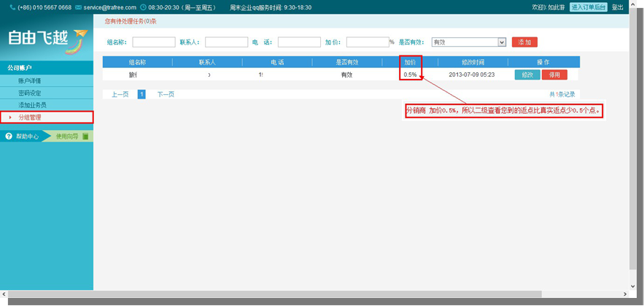Click the red 停用 button

554,74
